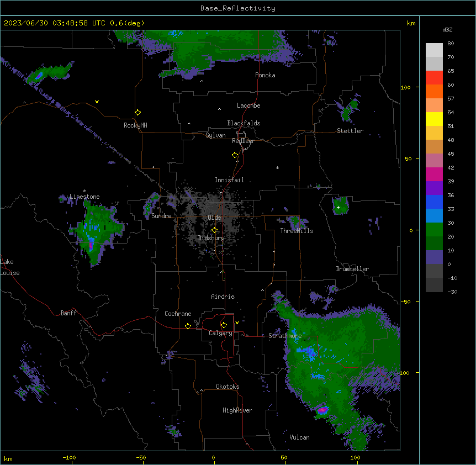Click the 45 value label in legend
This screenshot has height=465, width=476.
451,154
